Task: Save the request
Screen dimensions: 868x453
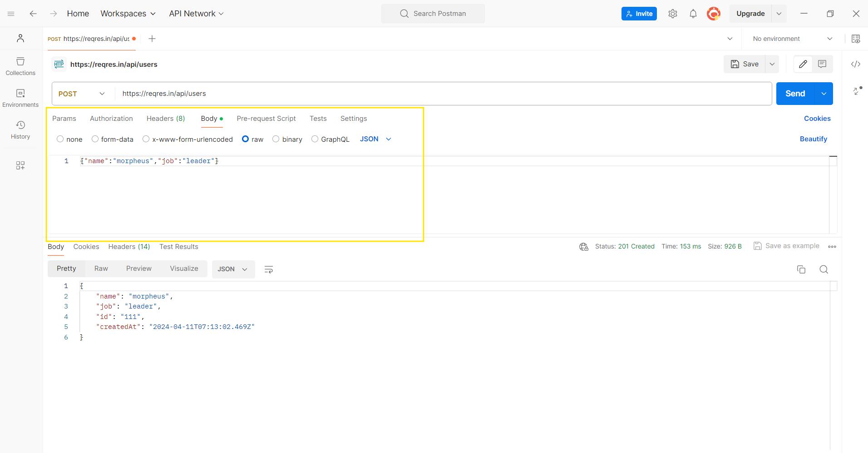Action: click(745, 64)
